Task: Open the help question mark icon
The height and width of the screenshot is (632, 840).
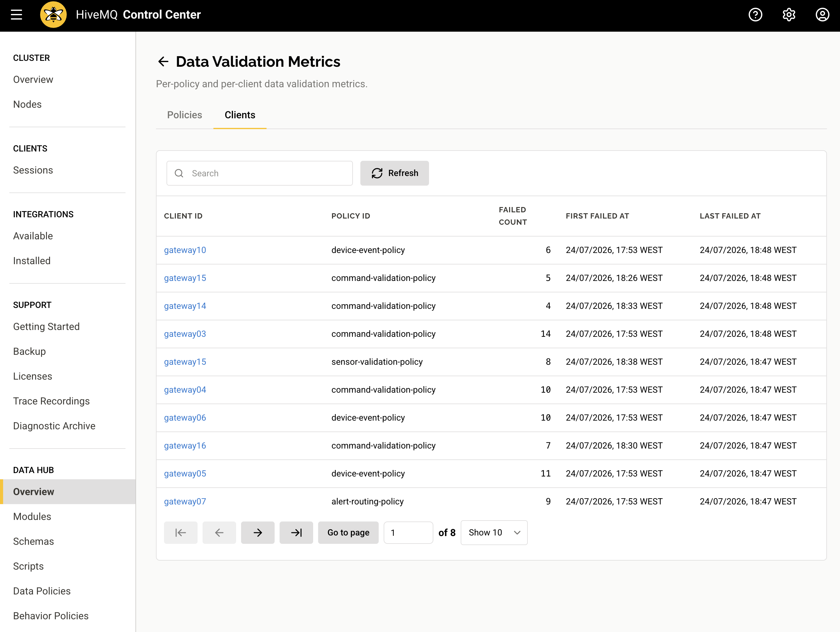Action: (755, 15)
